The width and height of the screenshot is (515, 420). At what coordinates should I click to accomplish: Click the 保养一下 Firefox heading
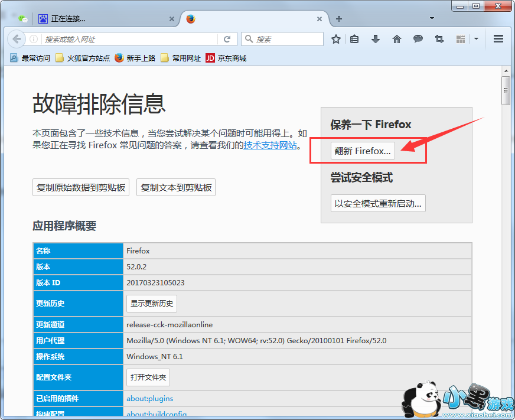[x=371, y=124]
